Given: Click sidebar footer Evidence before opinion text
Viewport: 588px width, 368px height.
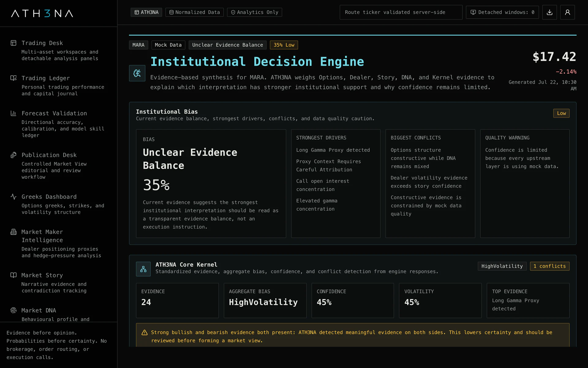Looking at the screenshot, I should click(x=57, y=345).
